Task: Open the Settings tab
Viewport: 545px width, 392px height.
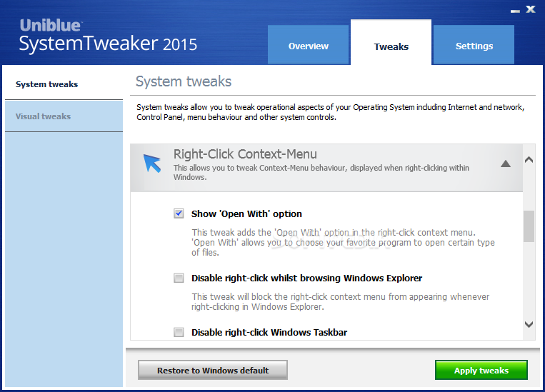Action: tap(474, 45)
